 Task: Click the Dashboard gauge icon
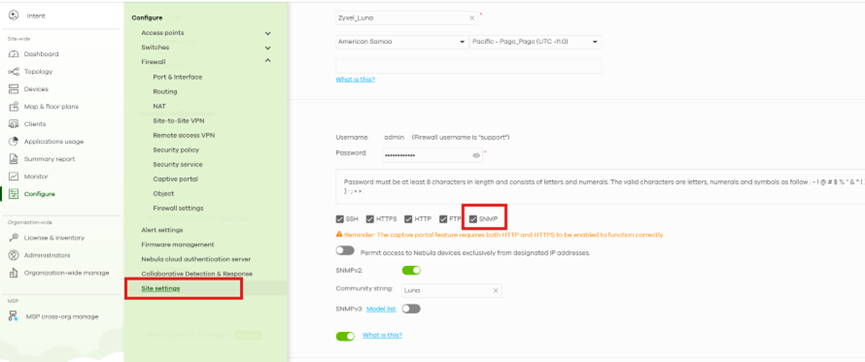tap(14, 54)
